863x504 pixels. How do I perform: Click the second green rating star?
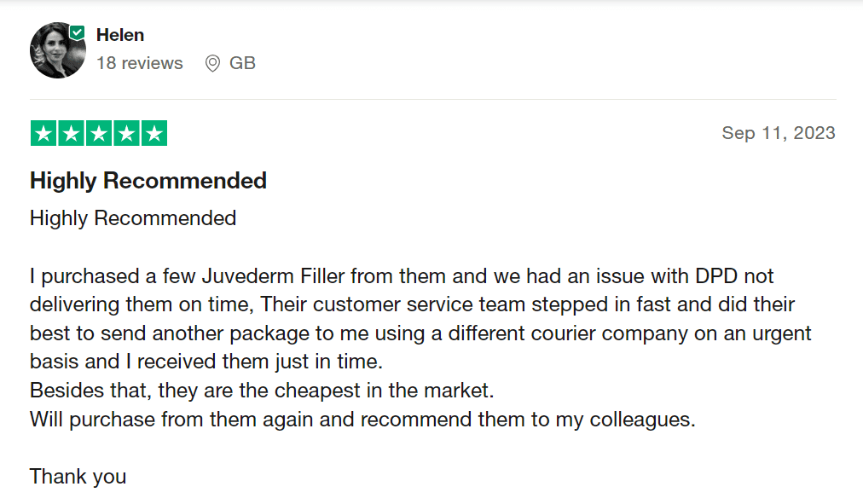point(71,134)
